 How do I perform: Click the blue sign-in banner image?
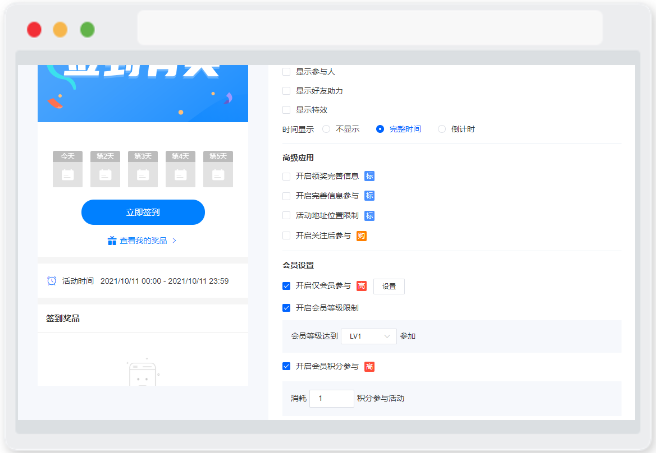[143, 93]
